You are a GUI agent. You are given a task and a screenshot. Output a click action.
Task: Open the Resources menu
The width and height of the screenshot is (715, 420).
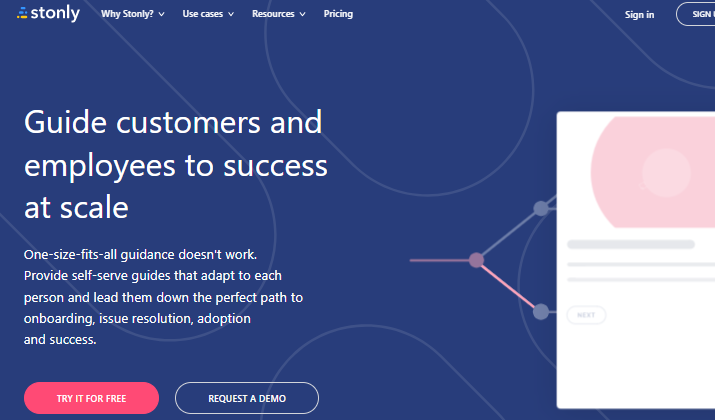point(273,14)
